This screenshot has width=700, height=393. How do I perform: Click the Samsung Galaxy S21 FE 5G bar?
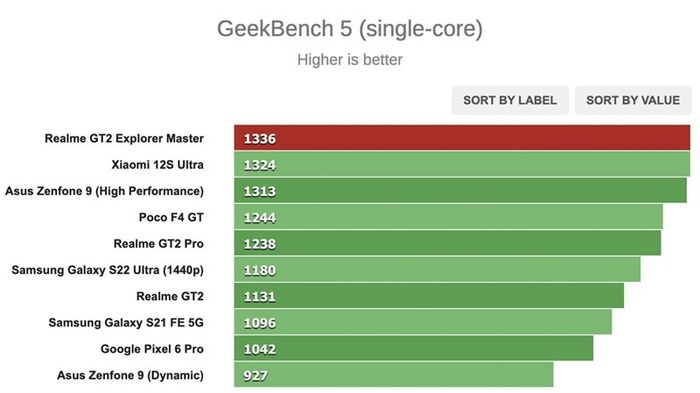[423, 322]
